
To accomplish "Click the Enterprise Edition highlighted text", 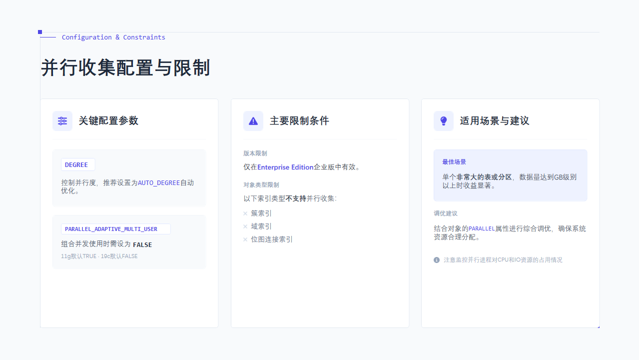I will pos(285,167).
